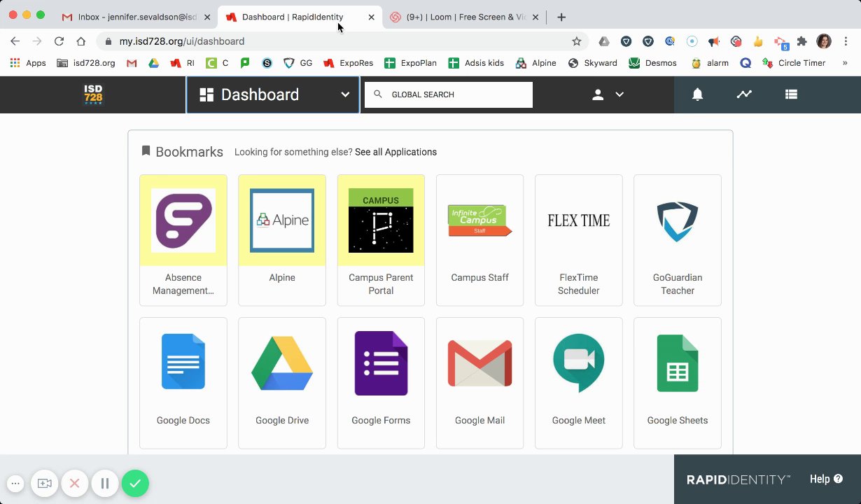Open the Alpine bookmark in bookmarks bar

tap(535, 63)
